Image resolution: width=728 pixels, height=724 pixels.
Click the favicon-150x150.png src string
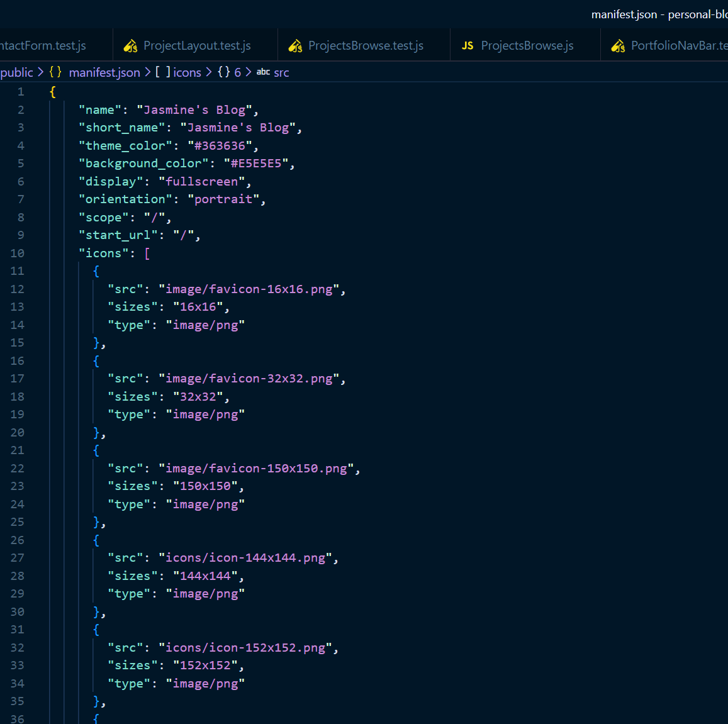point(255,469)
